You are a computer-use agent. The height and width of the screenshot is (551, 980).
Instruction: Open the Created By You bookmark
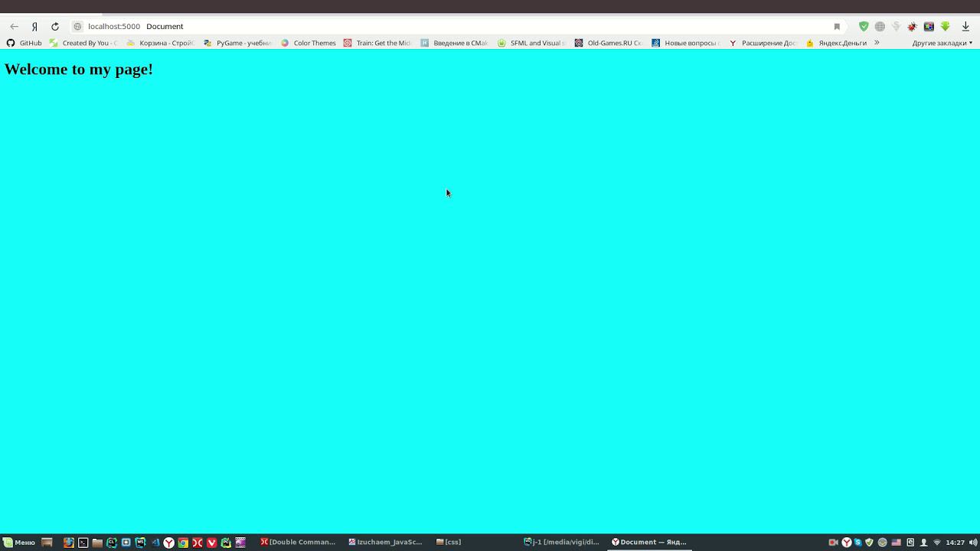pos(83,43)
